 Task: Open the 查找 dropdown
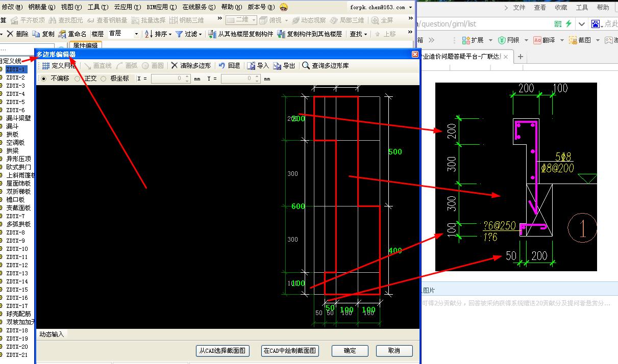(x=359, y=34)
